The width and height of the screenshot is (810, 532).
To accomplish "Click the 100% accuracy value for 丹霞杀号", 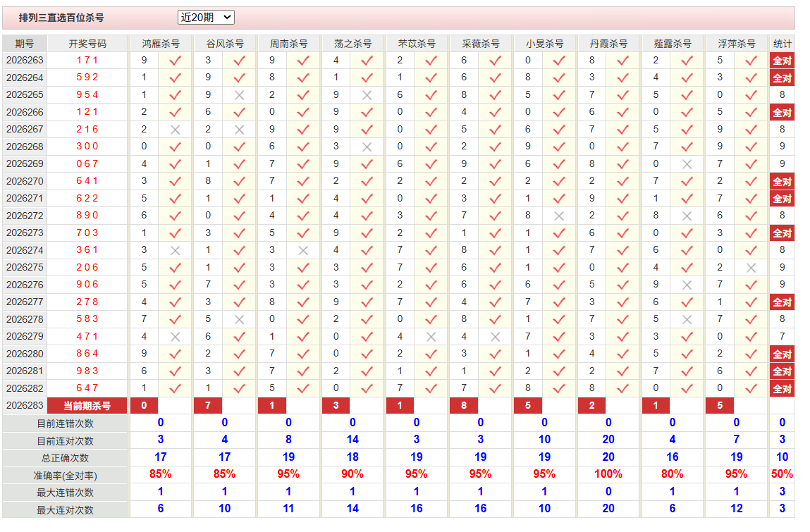I will (608, 474).
